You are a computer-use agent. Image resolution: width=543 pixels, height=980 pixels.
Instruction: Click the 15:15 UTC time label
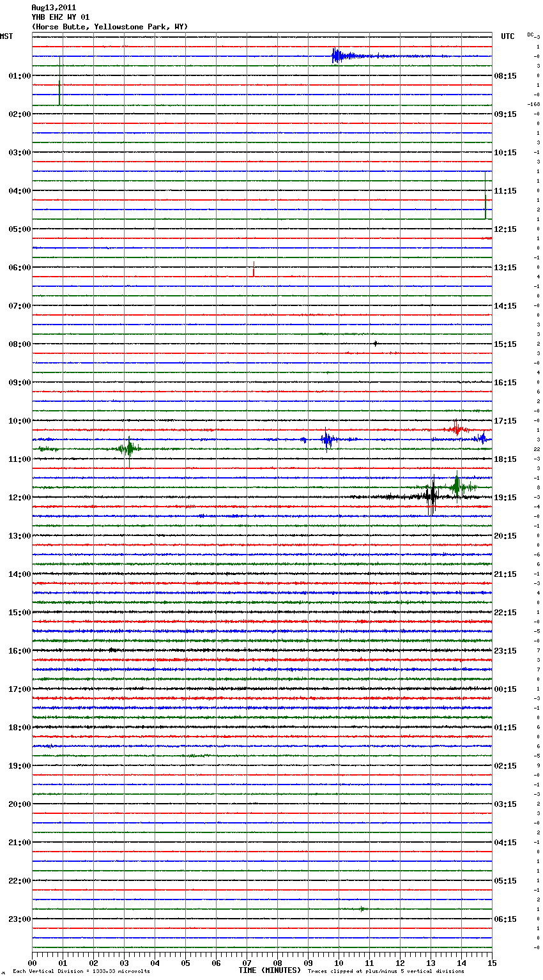coord(505,344)
